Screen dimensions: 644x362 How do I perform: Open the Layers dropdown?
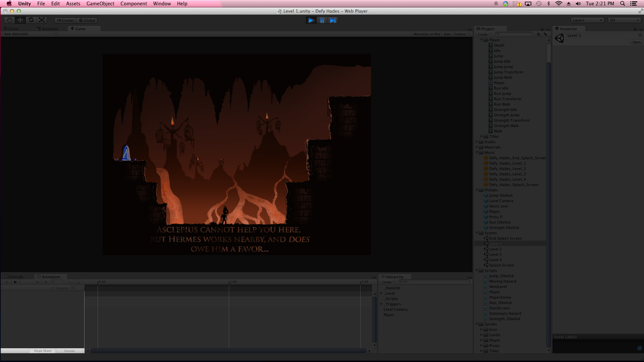pos(587,20)
